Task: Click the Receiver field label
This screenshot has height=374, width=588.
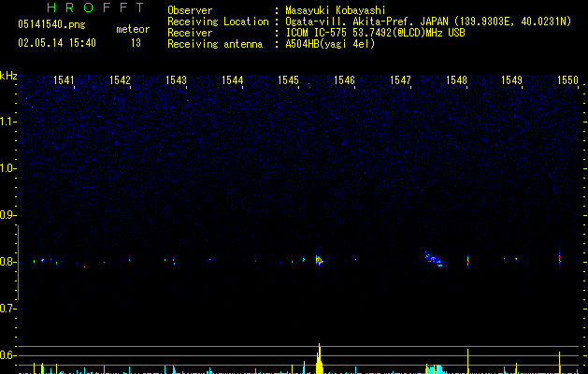Action: [190, 33]
